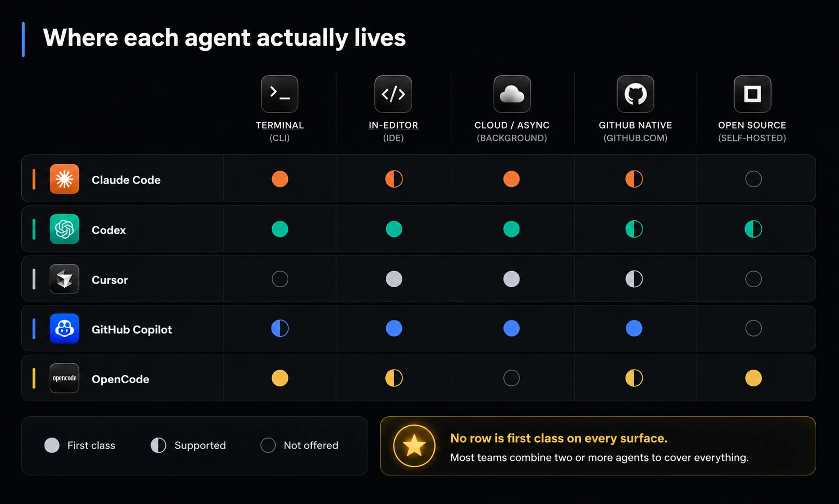Click 'No row is first class on every surface.'
Screen dimensions: 839x504
[x=558, y=438]
